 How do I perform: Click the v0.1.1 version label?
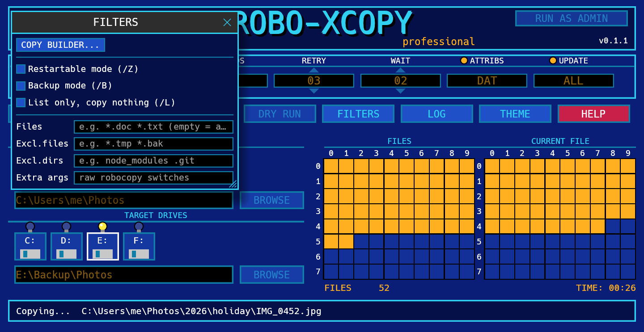[x=613, y=41]
